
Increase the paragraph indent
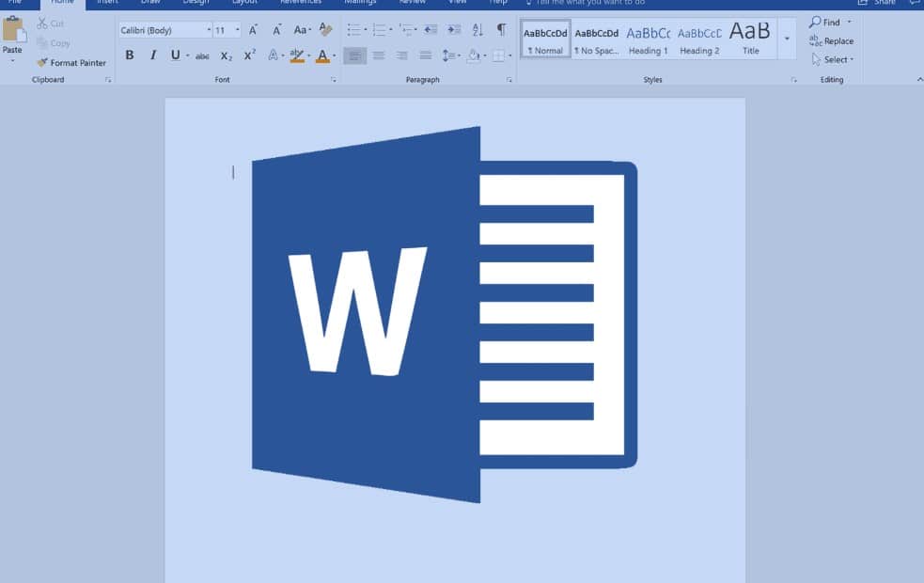tap(454, 30)
